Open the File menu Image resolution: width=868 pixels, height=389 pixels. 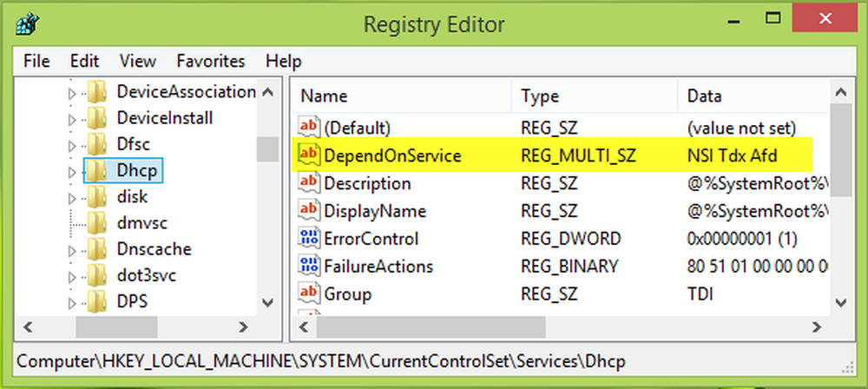(x=36, y=61)
